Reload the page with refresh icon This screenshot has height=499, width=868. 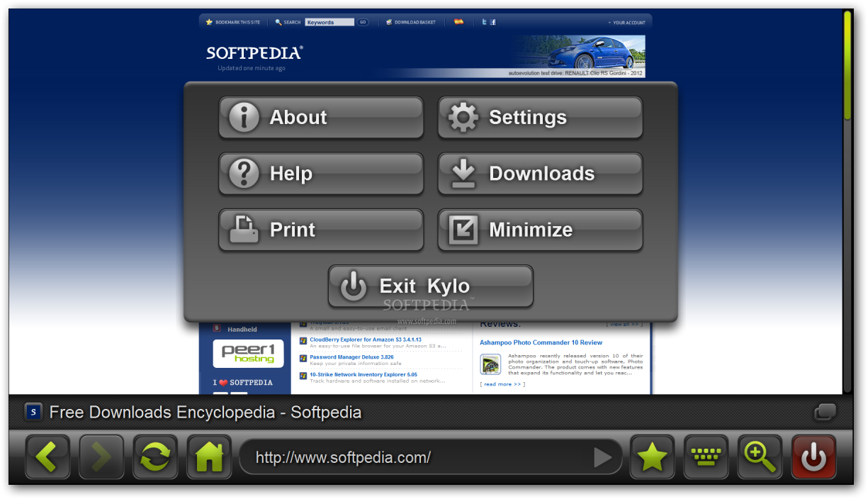(x=155, y=457)
